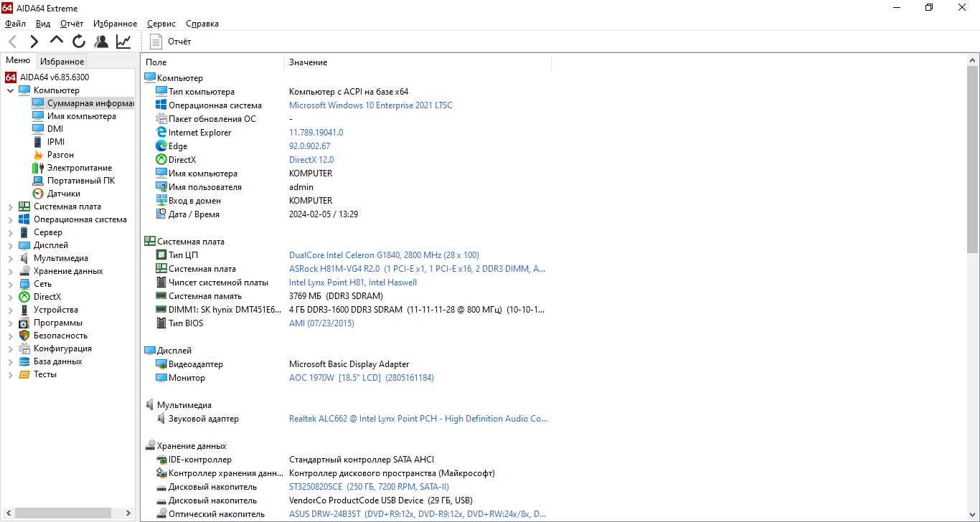Screen dimensions: 980x522
Task: Click the Программы icon in sidebar
Action: (24, 323)
